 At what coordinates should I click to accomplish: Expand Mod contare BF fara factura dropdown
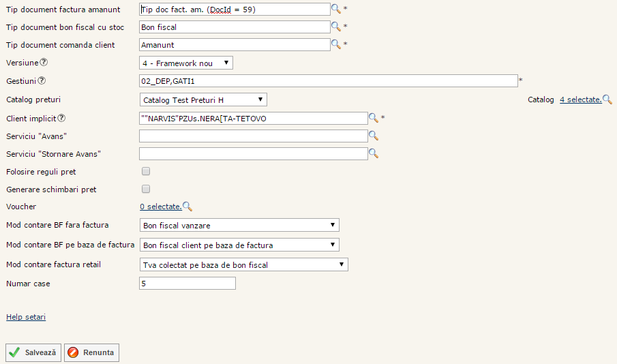tap(239, 225)
